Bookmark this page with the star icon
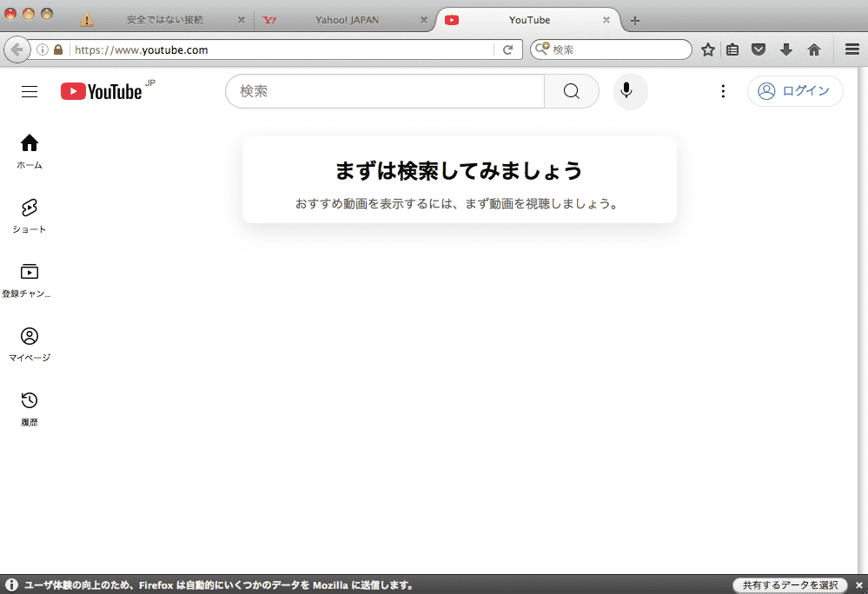Viewport: 868px width, 594px height. [x=707, y=49]
